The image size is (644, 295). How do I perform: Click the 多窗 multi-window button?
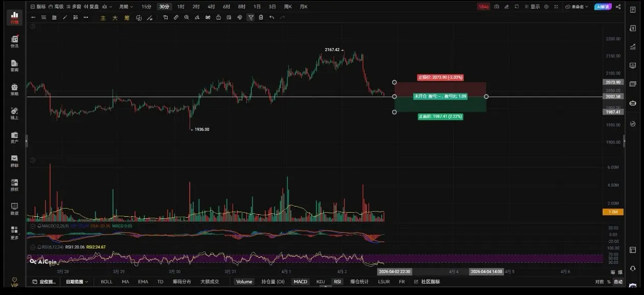[74, 7]
